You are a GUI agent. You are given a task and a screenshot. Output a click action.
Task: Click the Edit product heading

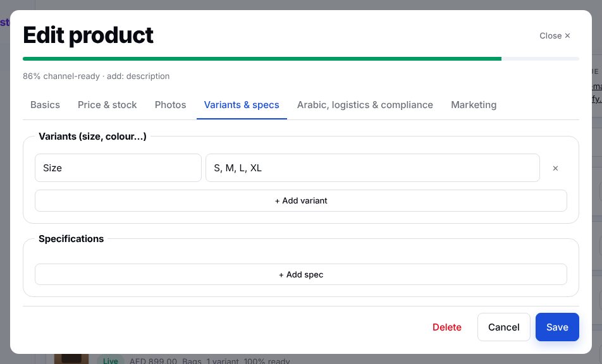click(89, 35)
